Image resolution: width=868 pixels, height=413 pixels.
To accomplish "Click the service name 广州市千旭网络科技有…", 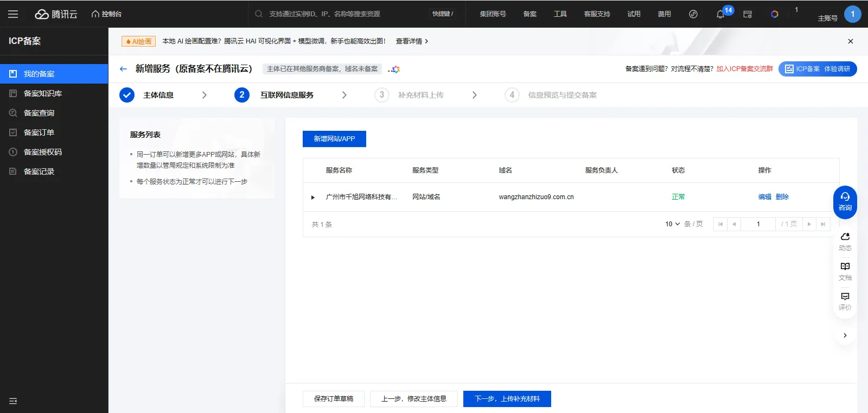I will pyautogui.click(x=361, y=197).
